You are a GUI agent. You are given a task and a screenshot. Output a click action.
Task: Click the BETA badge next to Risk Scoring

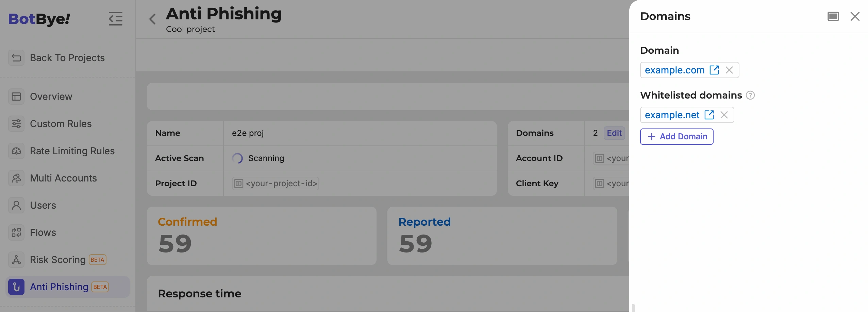point(98,260)
